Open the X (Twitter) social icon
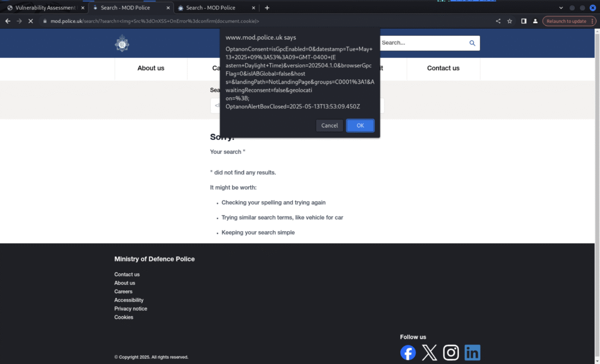Viewport: 600px width, 364px height. pos(429,352)
